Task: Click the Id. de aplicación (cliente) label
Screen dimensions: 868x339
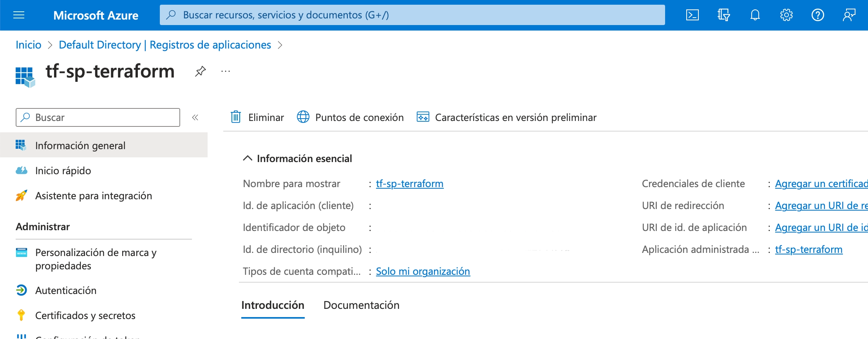Action: (298, 206)
